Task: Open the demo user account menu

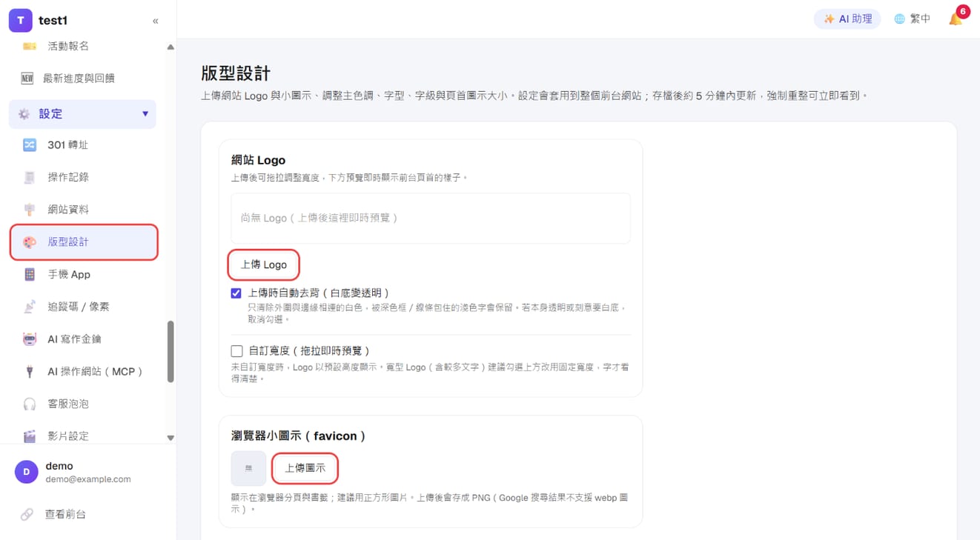Action: pyautogui.click(x=89, y=472)
